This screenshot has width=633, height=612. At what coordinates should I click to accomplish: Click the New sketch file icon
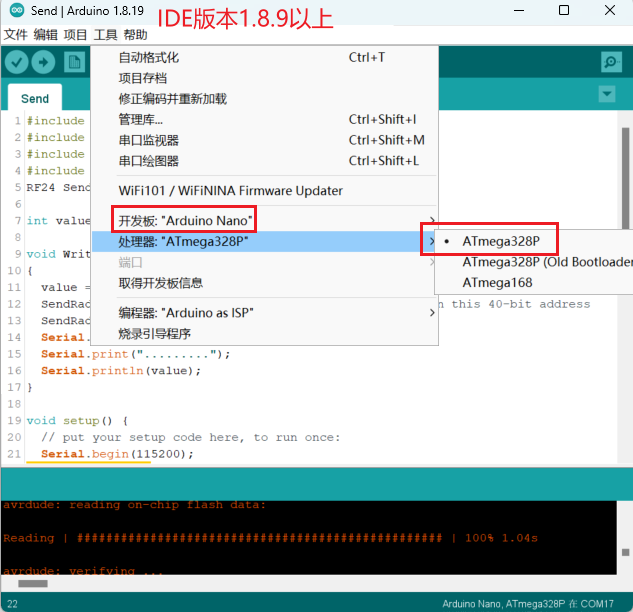[74, 62]
